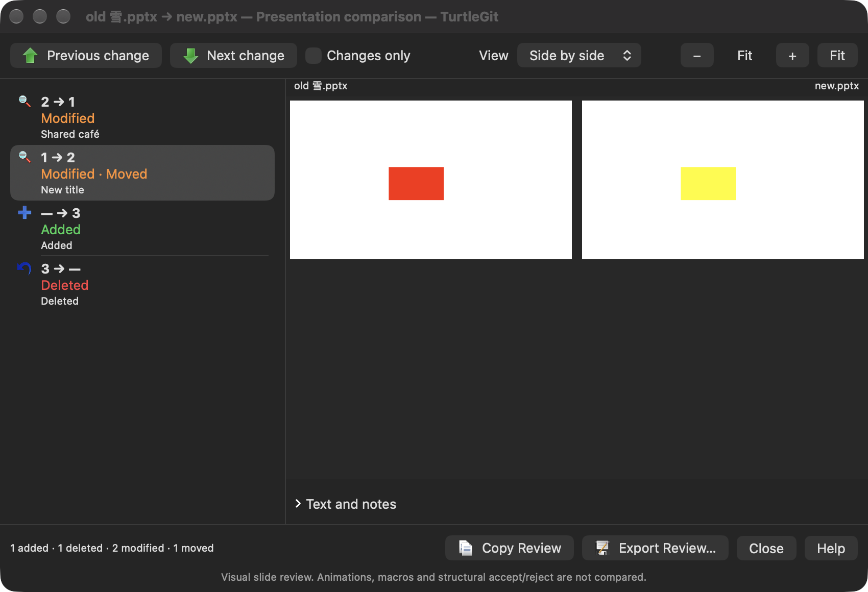Click the magnifier icon beside Shared café
The image size is (868, 592).
coord(25,101)
